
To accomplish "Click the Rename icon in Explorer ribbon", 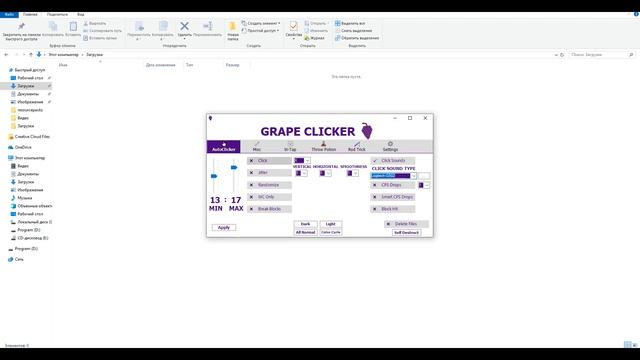I will (208, 26).
